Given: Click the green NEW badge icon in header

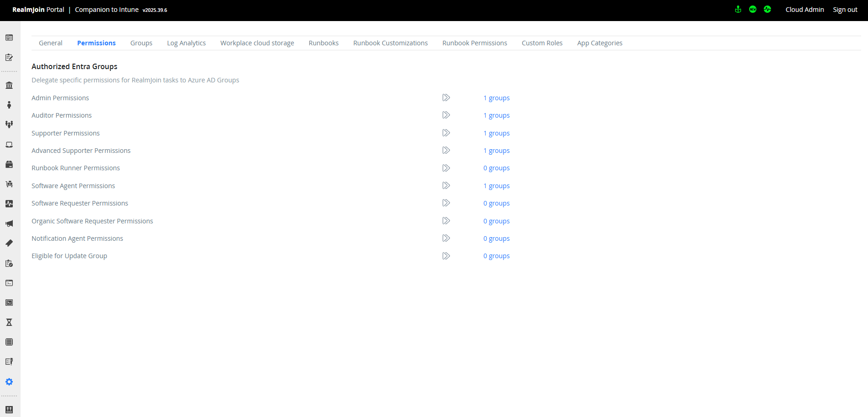Looking at the screenshot, I should point(752,10).
